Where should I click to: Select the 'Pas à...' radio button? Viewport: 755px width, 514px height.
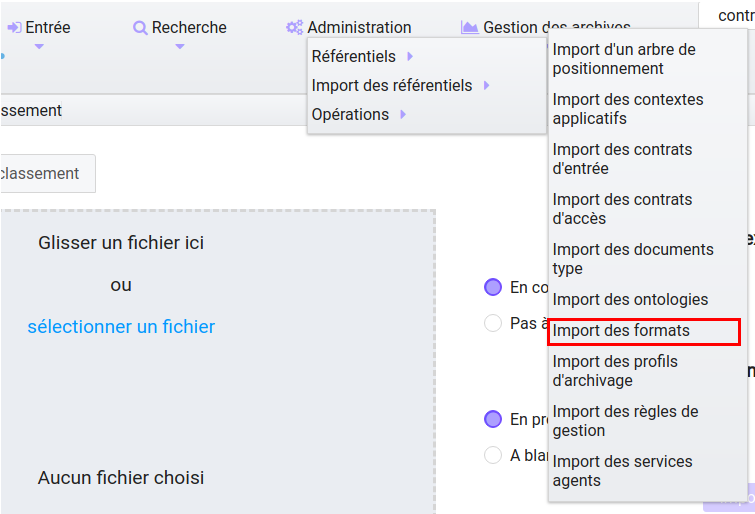pos(493,323)
